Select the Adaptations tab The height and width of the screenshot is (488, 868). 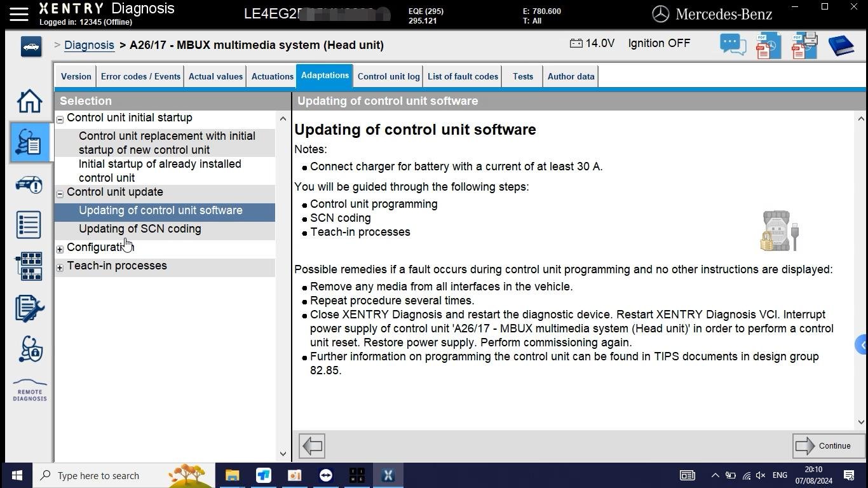coord(325,76)
